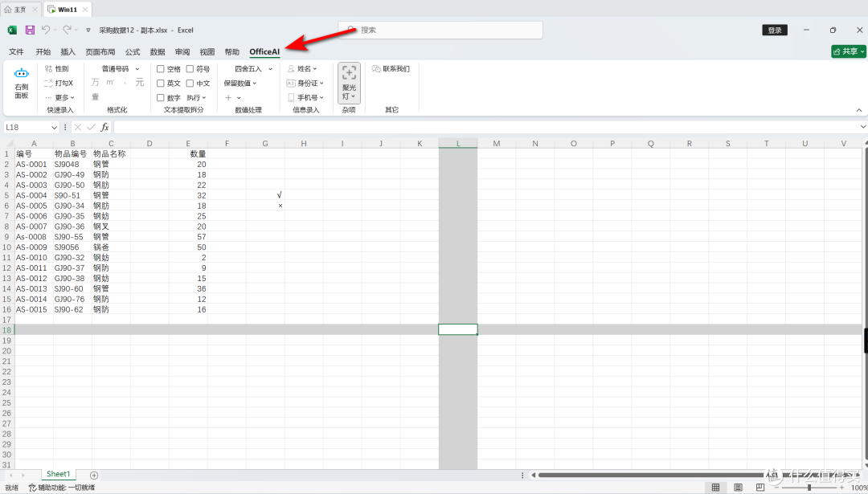This screenshot has width=868, height=494.
Task: Switch to Normal view icon
Action: coord(715,488)
